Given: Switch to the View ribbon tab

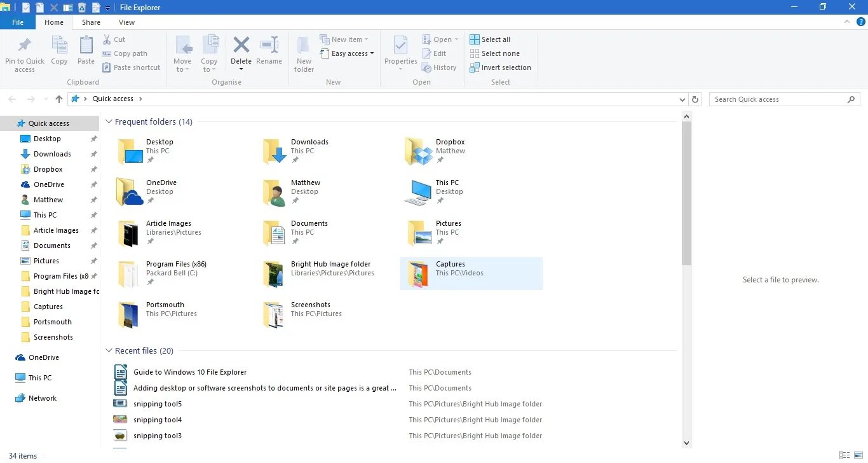Looking at the screenshot, I should point(127,22).
